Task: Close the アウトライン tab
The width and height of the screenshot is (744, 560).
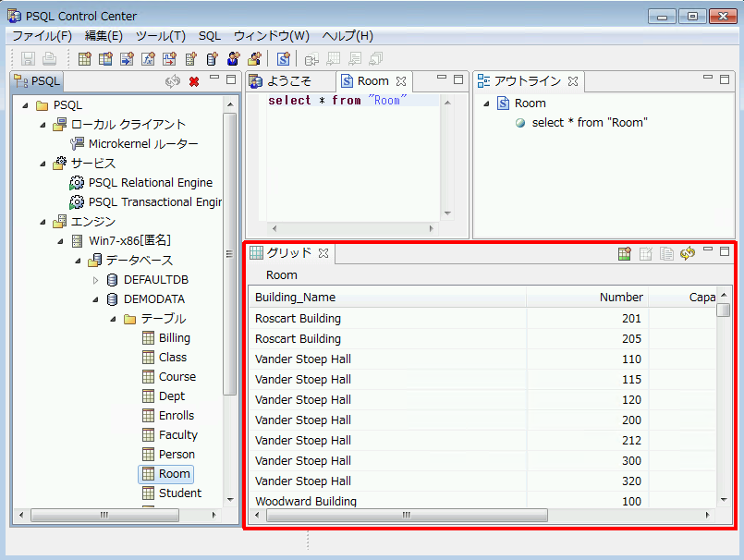Action: pos(573,81)
